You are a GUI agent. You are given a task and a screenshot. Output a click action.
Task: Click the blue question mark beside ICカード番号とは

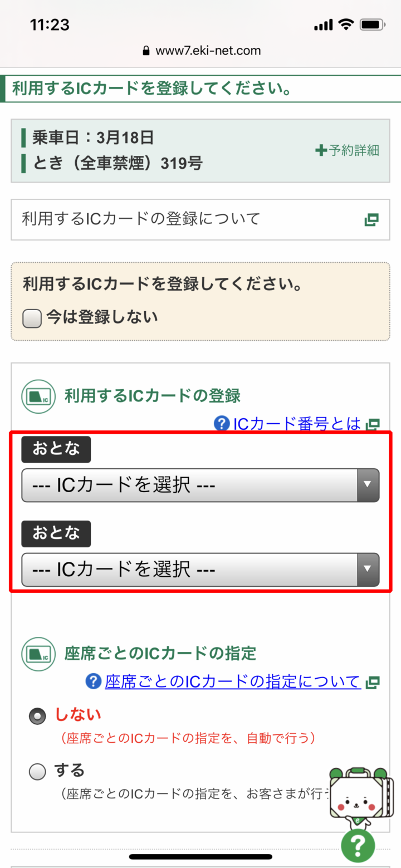coord(222,424)
